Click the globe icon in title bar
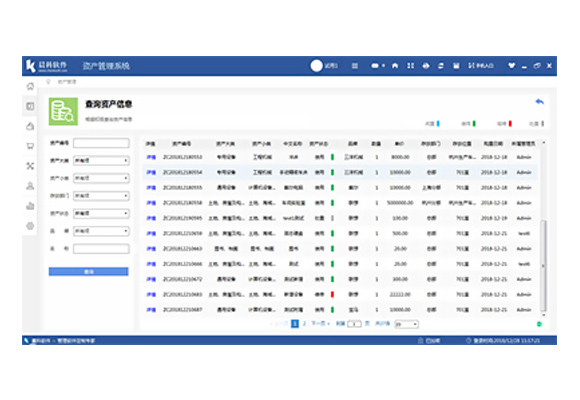Viewport: 580px width, 400px height. (426, 66)
